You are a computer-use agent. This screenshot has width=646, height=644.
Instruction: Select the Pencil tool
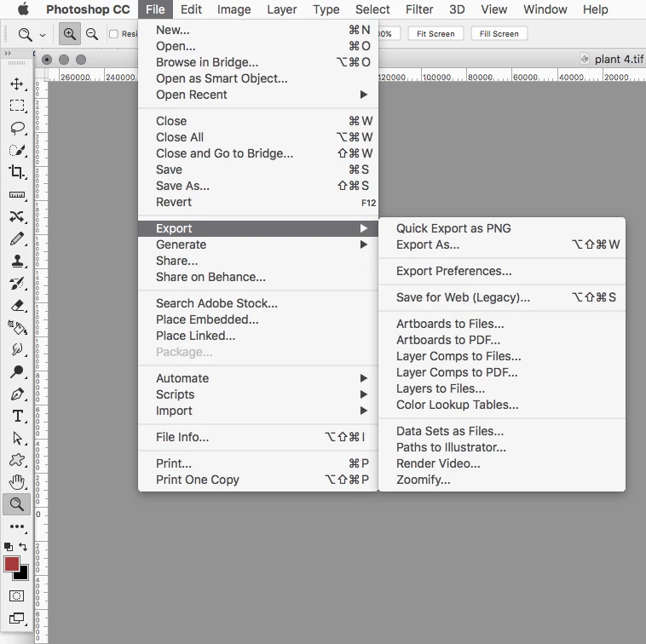point(17,239)
